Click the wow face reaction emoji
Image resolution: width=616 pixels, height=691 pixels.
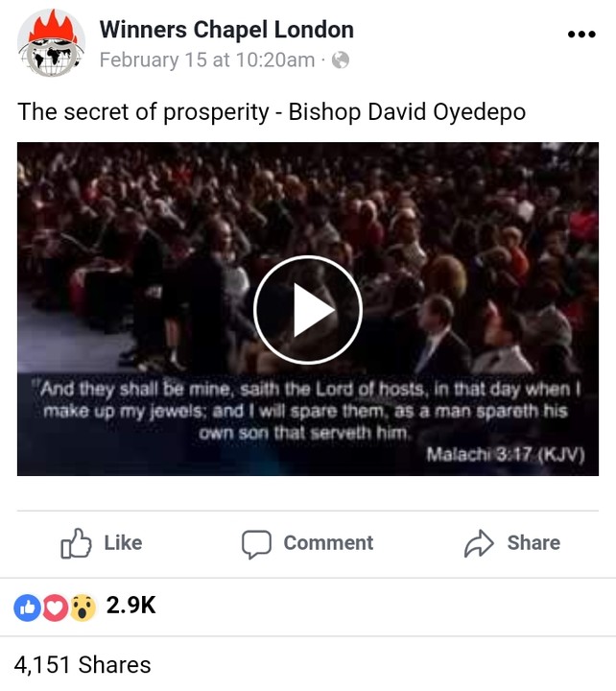83,608
